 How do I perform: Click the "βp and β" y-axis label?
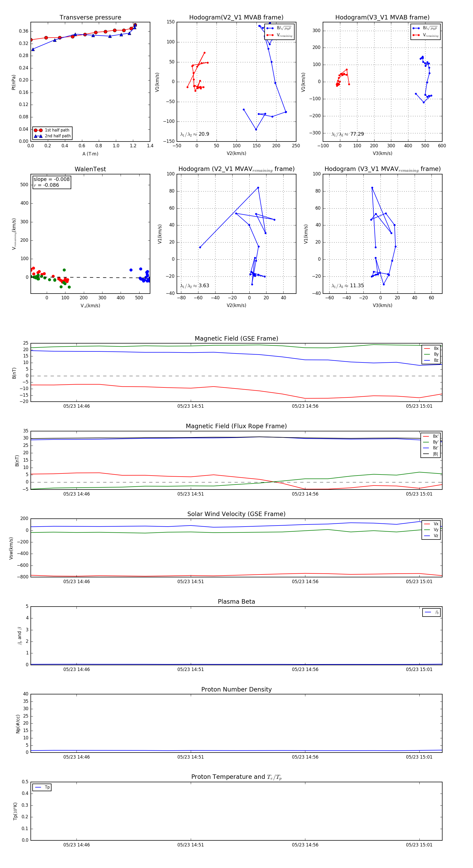(x=19, y=636)
